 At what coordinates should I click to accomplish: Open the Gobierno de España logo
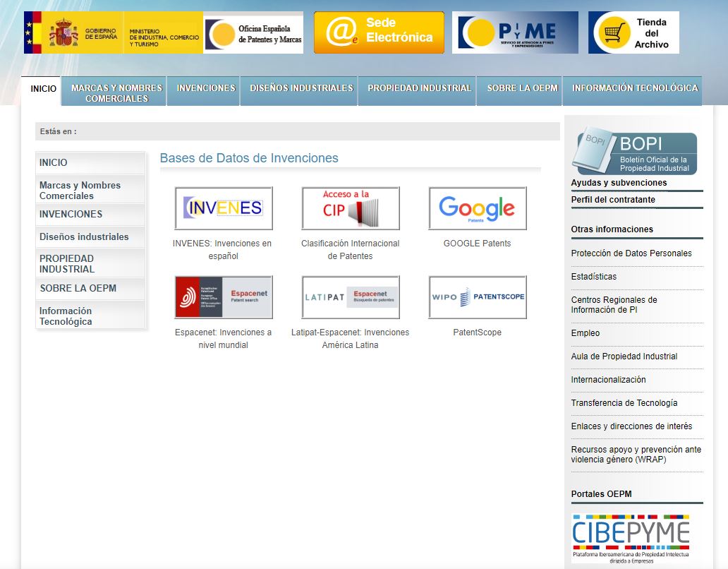[x=74, y=32]
